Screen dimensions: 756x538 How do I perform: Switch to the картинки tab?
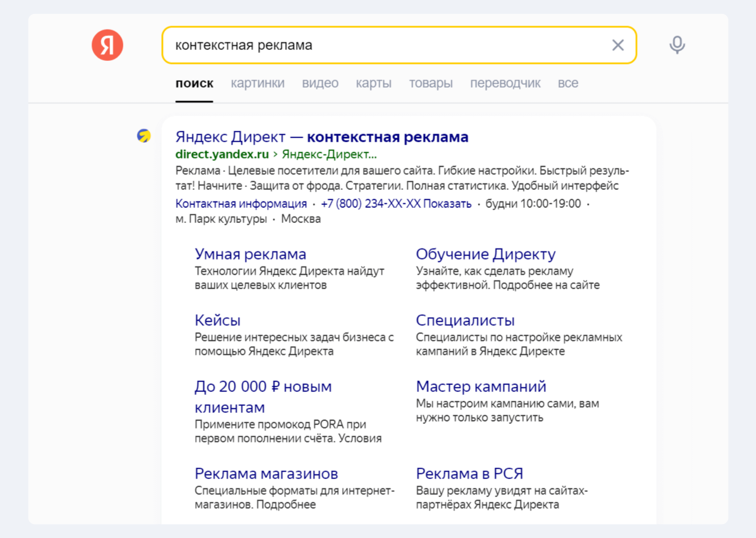point(258,83)
